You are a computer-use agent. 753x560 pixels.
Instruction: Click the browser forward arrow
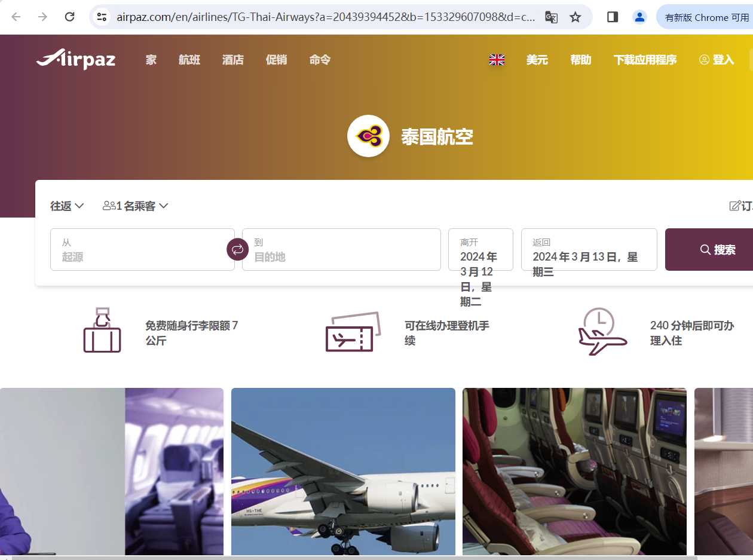pos(42,17)
